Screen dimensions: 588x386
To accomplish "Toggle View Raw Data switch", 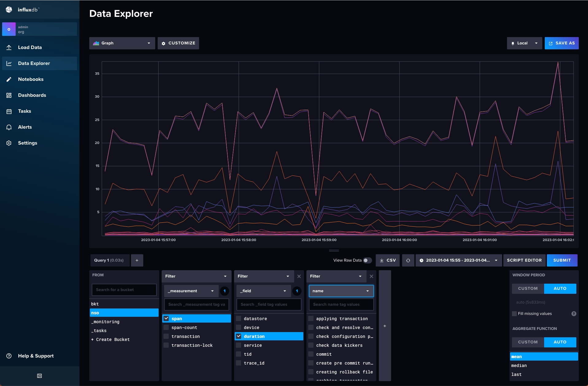I will pos(367,260).
